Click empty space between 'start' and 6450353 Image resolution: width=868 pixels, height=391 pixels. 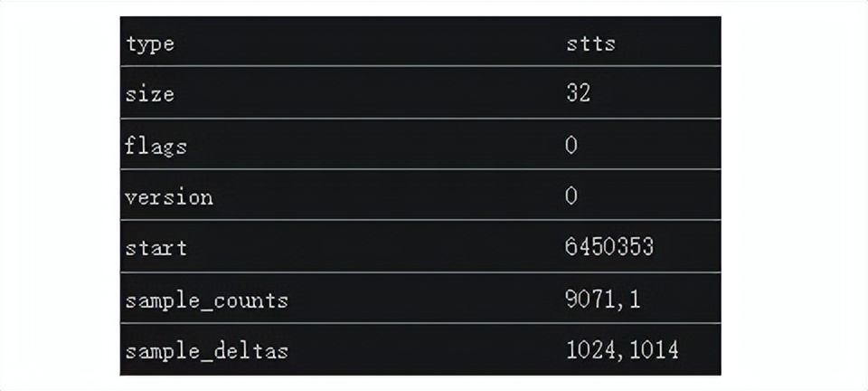click(362, 247)
